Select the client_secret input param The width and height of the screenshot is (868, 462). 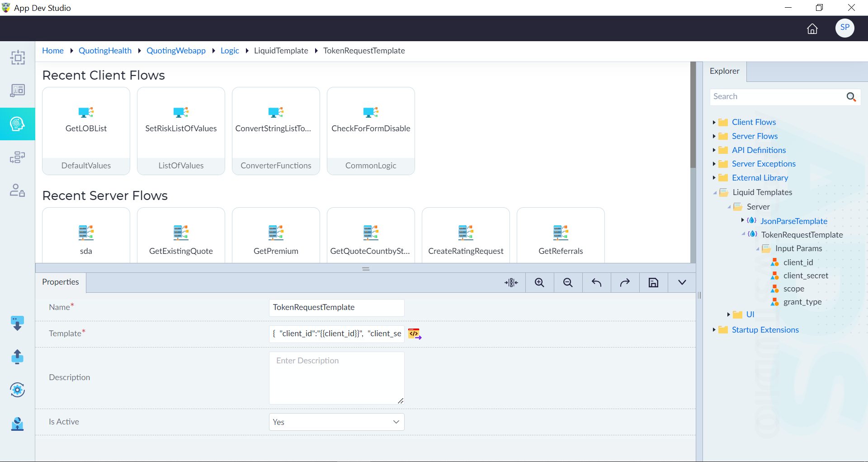click(806, 276)
